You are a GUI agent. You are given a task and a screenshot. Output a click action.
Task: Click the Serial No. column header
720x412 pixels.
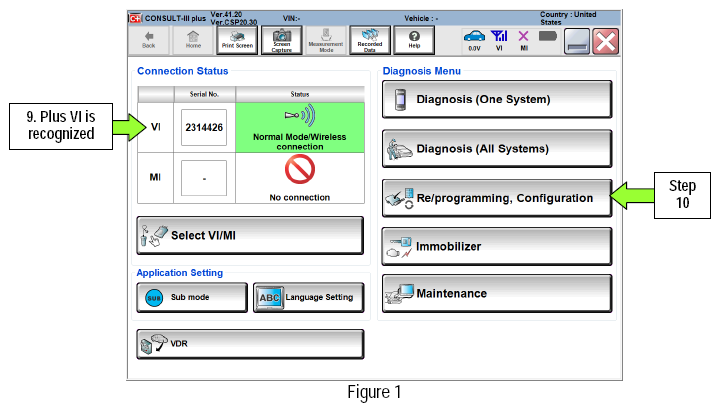point(204,94)
